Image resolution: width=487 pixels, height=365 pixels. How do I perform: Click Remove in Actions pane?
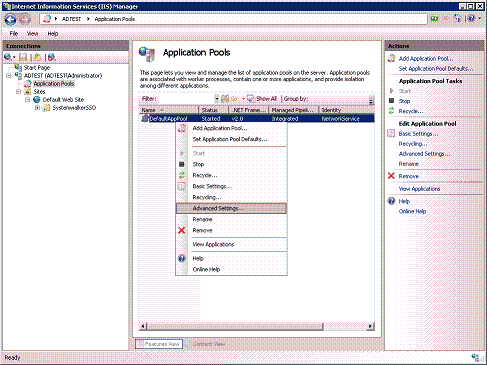click(x=409, y=176)
